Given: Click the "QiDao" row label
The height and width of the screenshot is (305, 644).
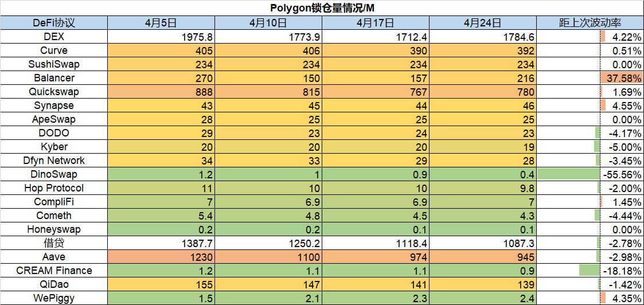Looking at the screenshot, I should (53, 284).
